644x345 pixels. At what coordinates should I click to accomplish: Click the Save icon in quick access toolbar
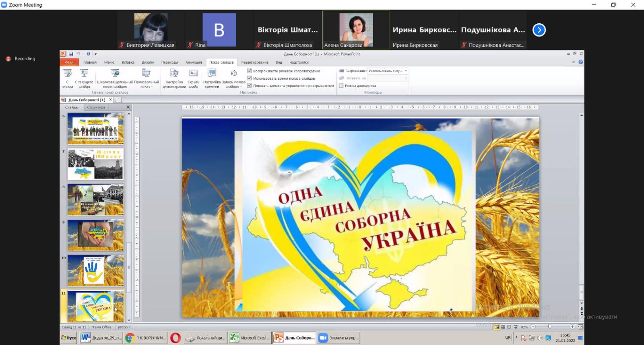[x=71, y=54]
